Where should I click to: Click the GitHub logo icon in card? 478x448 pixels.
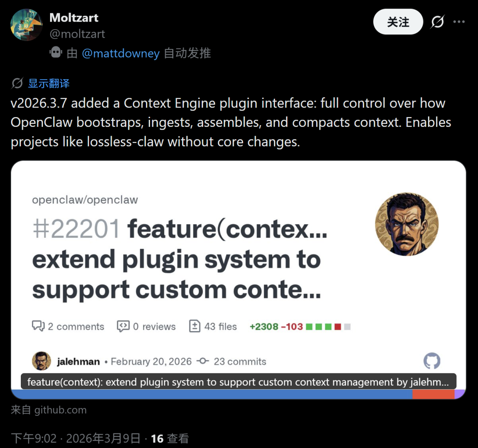tap(432, 361)
